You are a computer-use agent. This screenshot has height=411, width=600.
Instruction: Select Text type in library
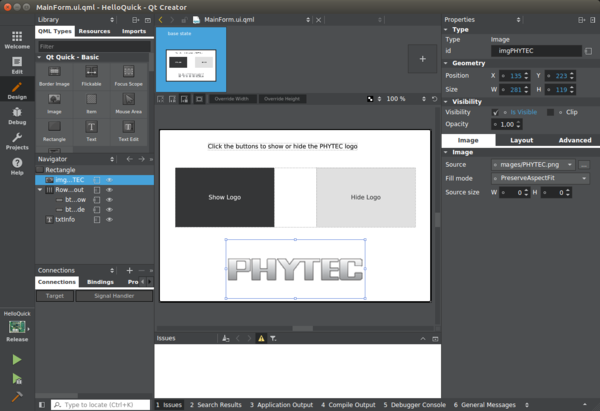(91, 131)
